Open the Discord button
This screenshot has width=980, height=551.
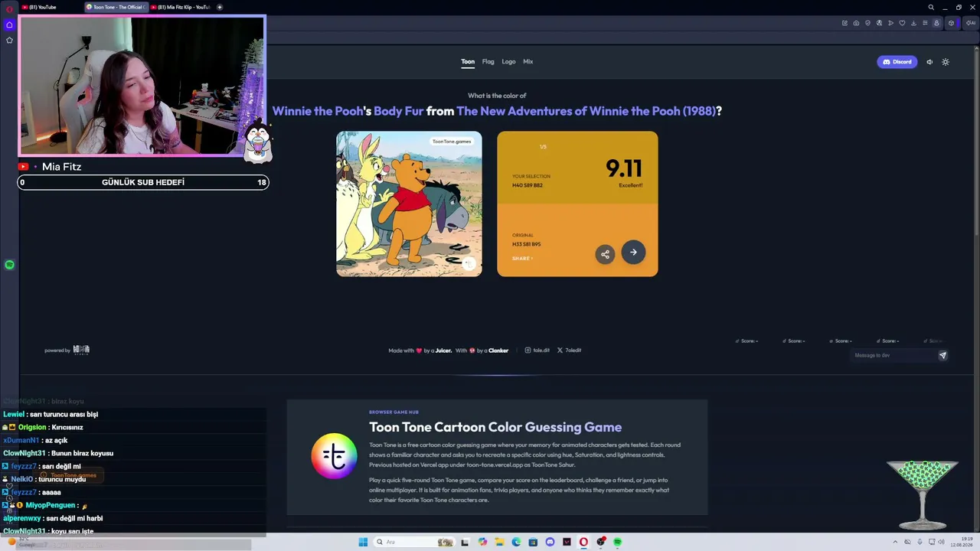(x=897, y=62)
